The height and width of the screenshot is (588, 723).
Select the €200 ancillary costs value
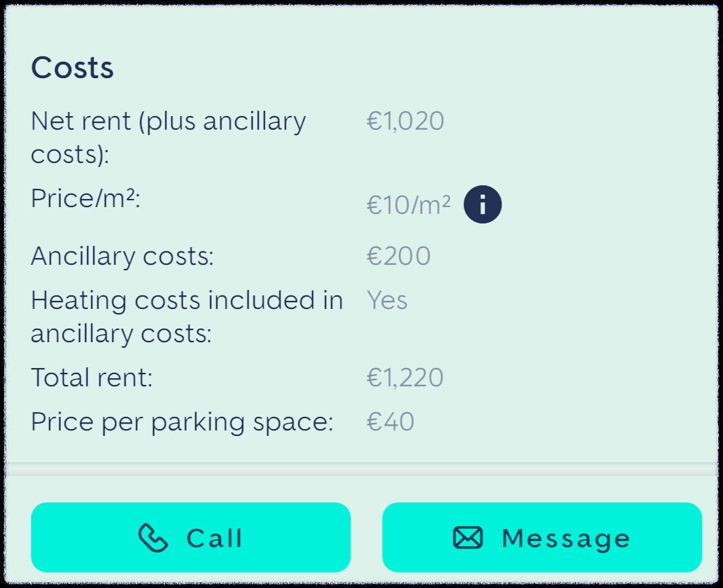(x=399, y=257)
